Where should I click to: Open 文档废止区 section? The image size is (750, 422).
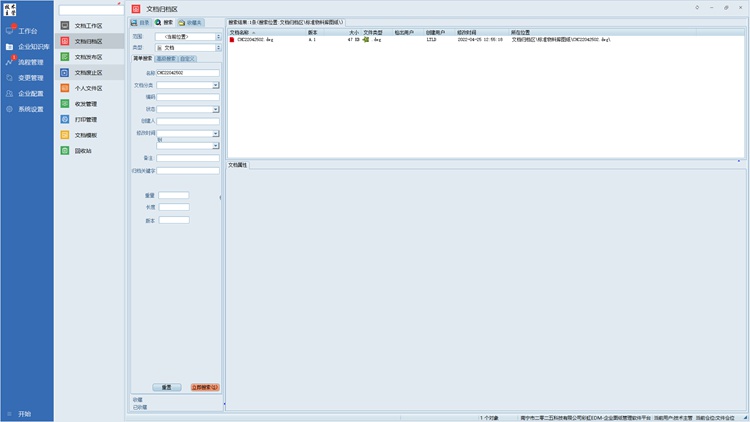[x=88, y=72]
